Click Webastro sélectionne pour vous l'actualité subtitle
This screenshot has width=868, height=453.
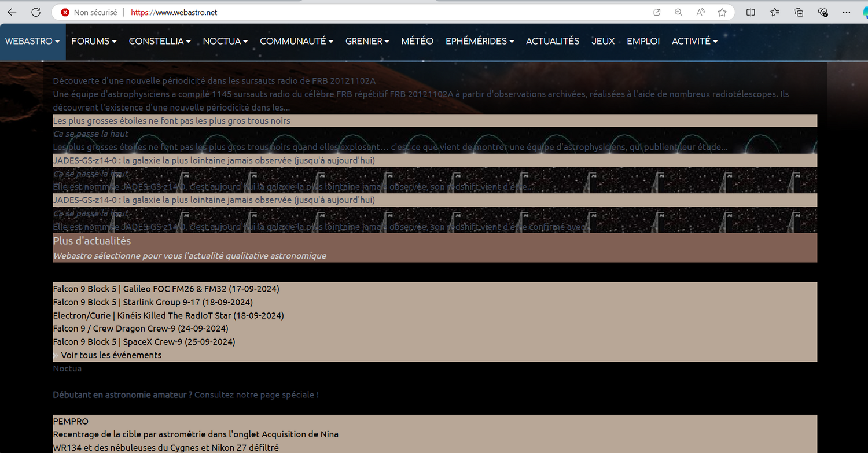[x=190, y=256]
